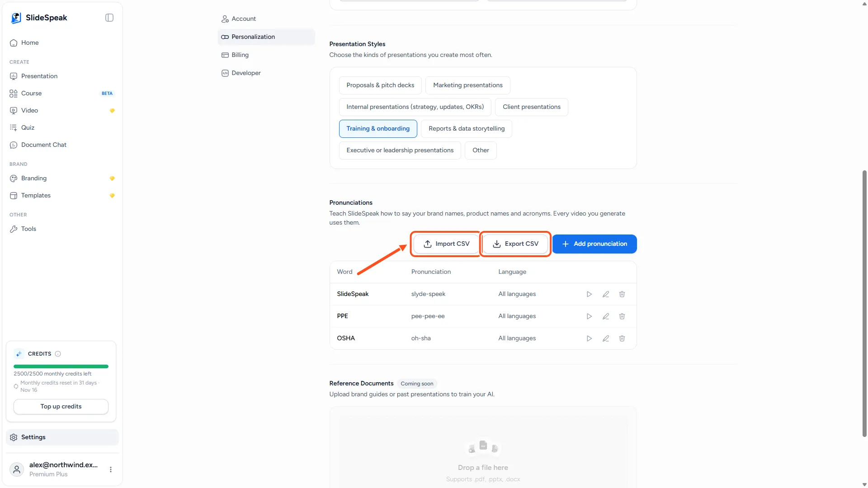The height and width of the screenshot is (488, 868).
Task: Click the Import CSV button
Action: tap(446, 244)
